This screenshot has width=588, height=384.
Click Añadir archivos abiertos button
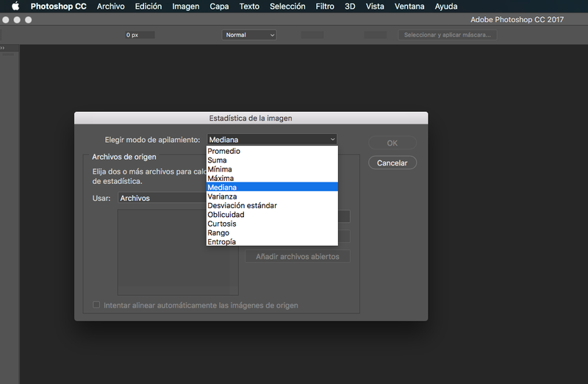coord(298,257)
